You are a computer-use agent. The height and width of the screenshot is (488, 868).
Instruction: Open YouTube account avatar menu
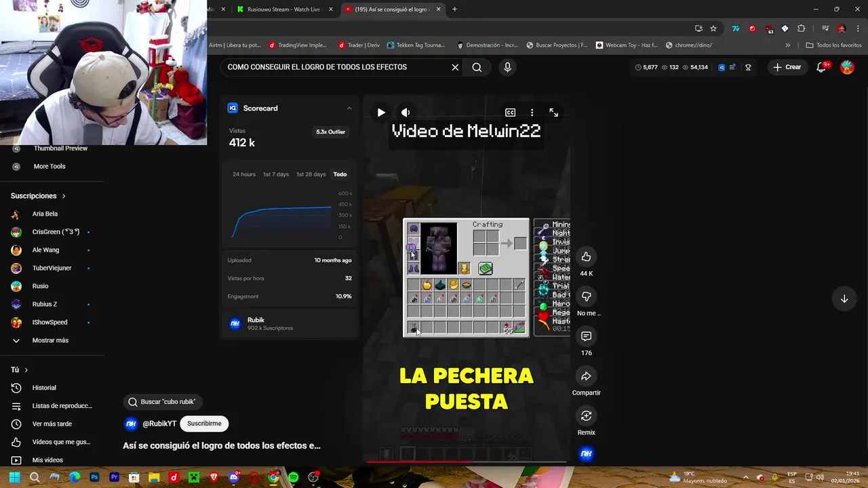click(x=847, y=67)
